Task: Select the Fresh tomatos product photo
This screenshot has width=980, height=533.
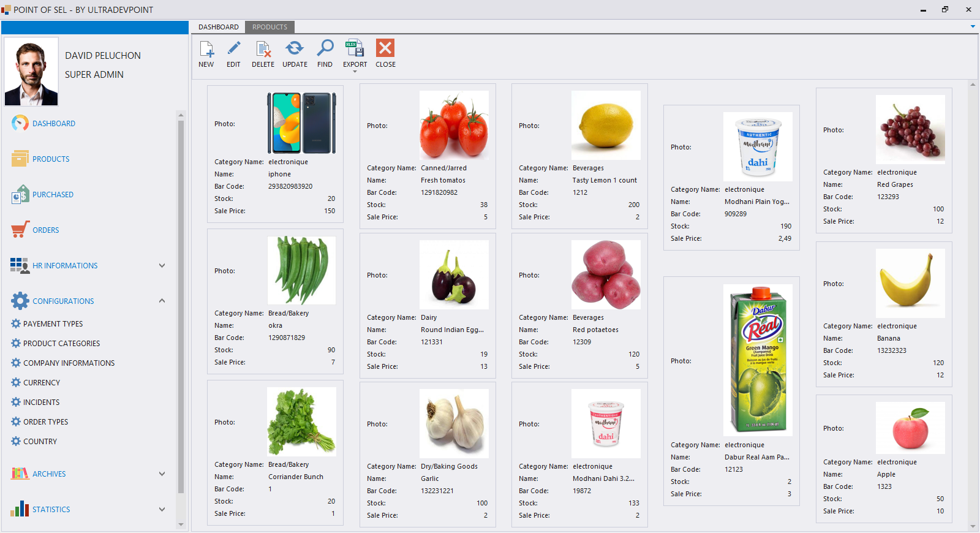Action: click(454, 126)
